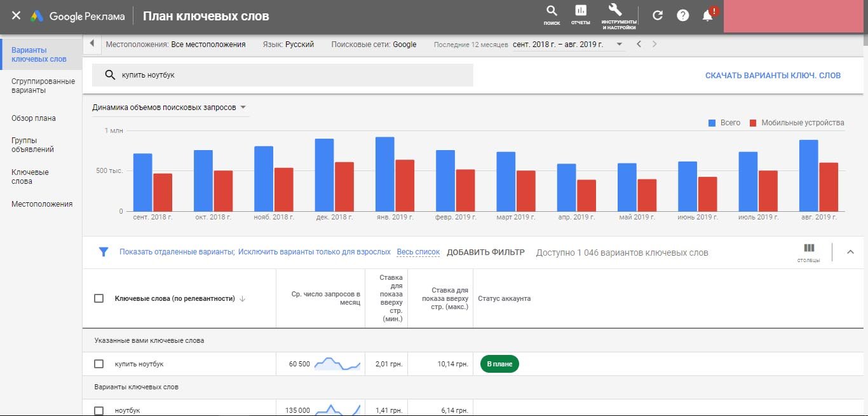Viewport: 868px width, 416px height.
Task: Click the blue bar for янв. 2019 г.
Action: coord(384,174)
